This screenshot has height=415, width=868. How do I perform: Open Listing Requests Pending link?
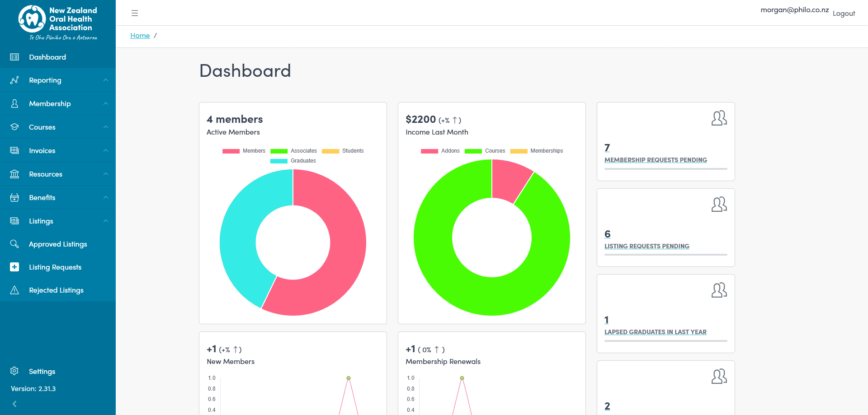click(647, 246)
